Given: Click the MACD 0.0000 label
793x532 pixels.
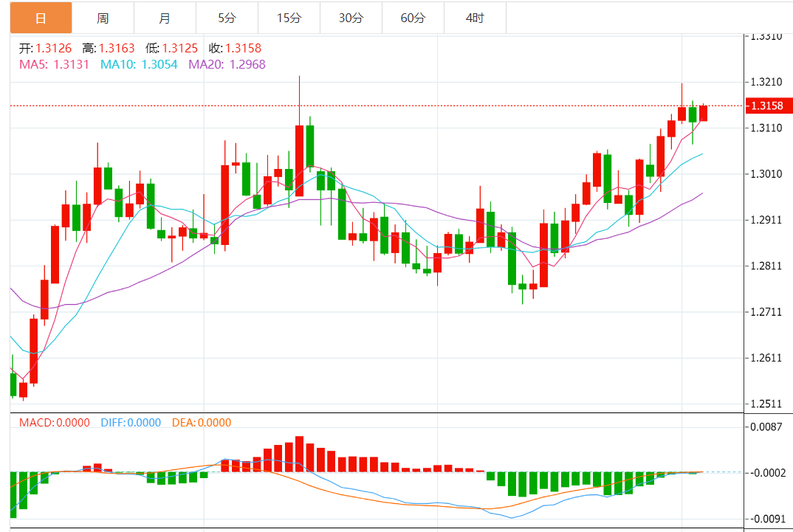Looking at the screenshot, I should point(55,422).
